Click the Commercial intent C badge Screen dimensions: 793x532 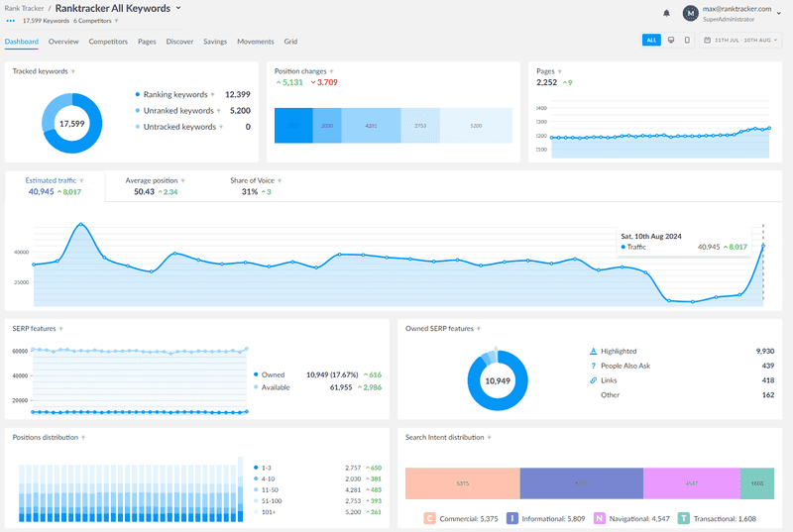(x=429, y=518)
